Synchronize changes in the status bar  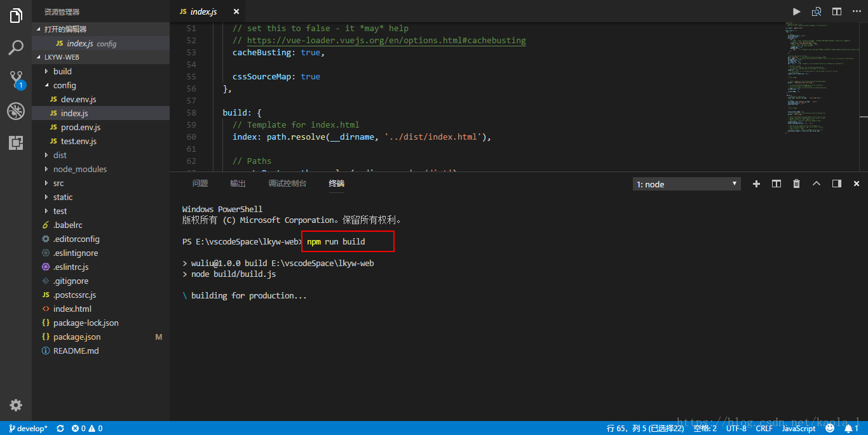click(60, 429)
